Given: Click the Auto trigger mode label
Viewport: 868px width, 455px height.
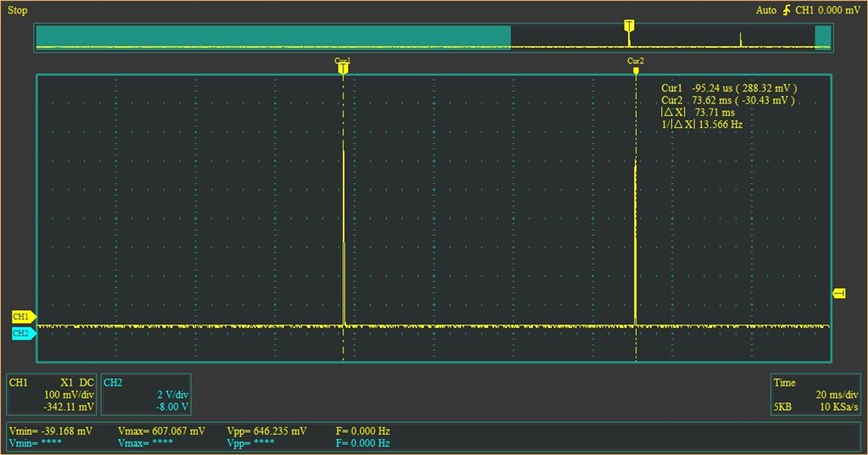Looking at the screenshot, I should tap(766, 10).
